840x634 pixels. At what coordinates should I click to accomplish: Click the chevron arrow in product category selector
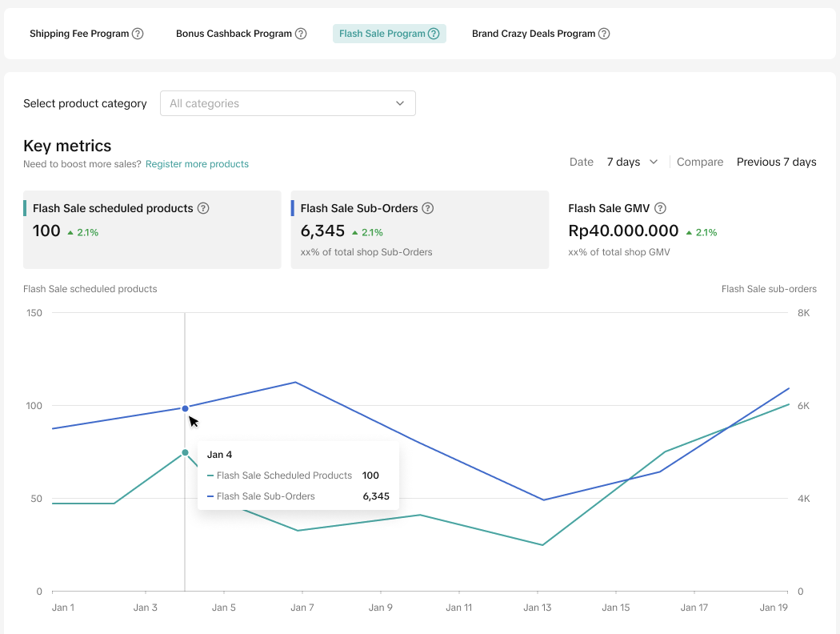coord(400,103)
